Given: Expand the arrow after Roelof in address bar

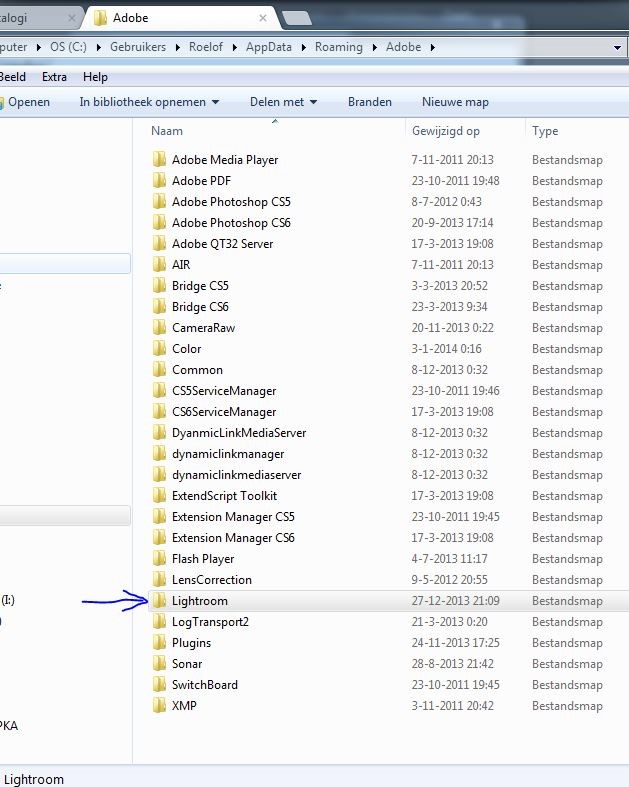Looking at the screenshot, I should click(x=234, y=47).
